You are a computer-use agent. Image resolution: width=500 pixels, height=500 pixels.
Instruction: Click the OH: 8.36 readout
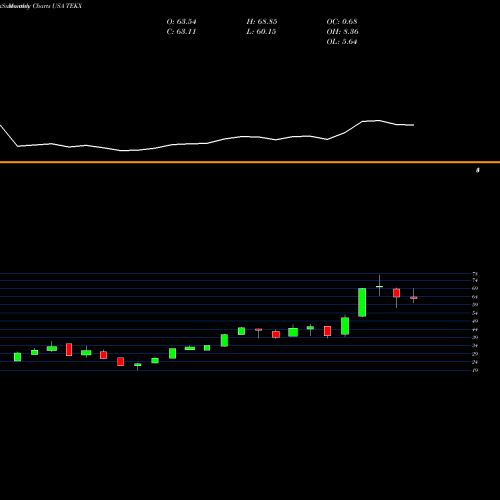[342, 32]
